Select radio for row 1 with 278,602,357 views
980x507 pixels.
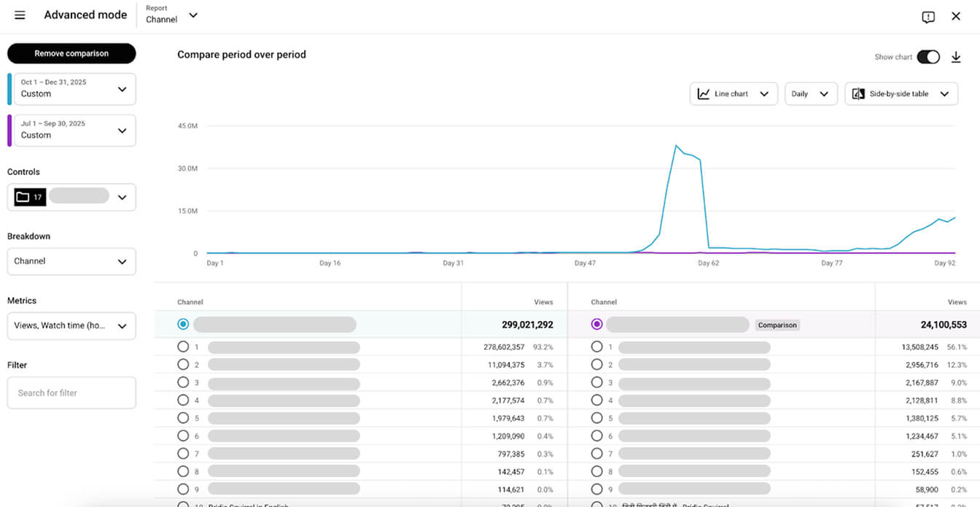tap(183, 347)
